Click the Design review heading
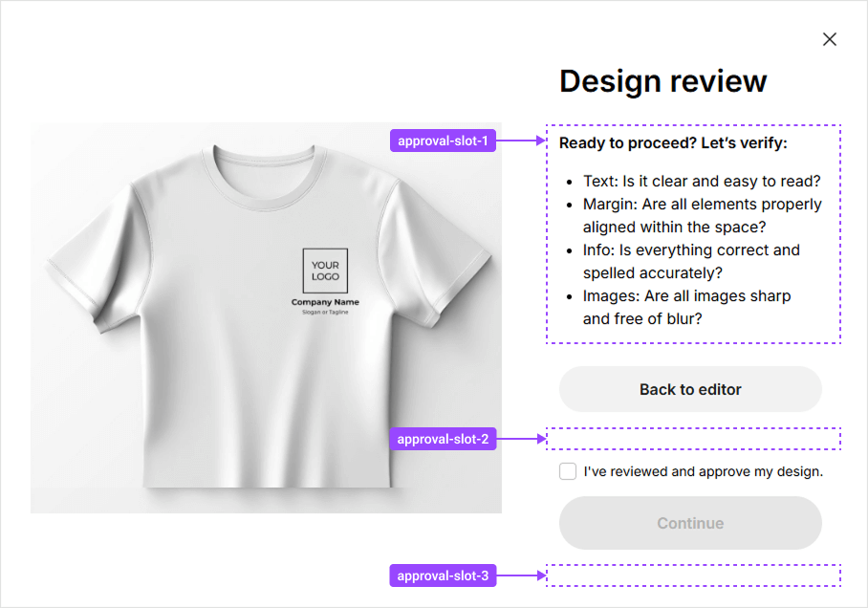The image size is (868, 608). point(662,81)
